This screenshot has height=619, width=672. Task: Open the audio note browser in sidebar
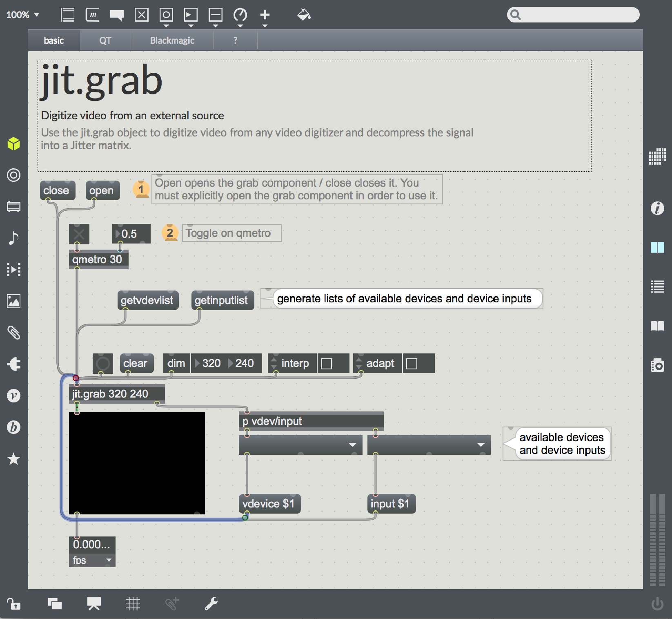pyautogui.click(x=13, y=238)
